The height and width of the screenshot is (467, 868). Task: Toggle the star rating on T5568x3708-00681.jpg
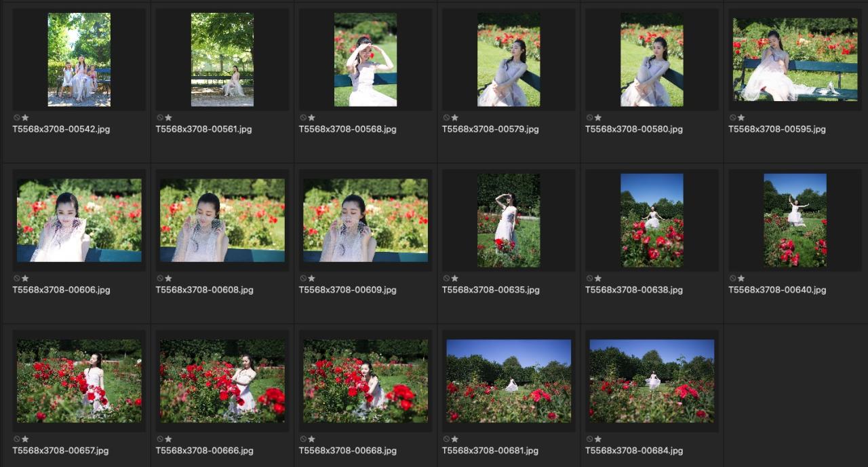coord(454,439)
